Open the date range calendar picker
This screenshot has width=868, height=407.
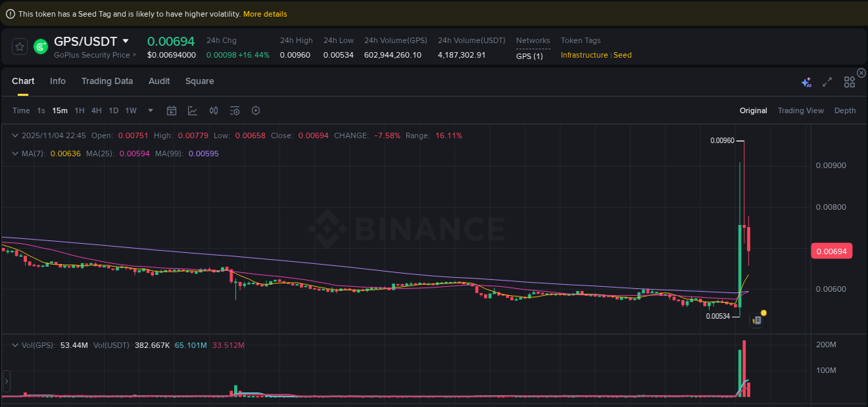172,110
